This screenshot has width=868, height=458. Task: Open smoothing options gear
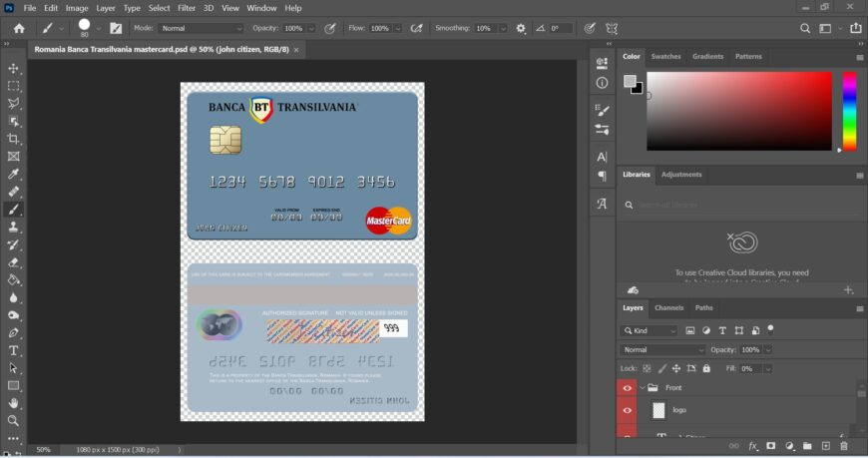tap(521, 28)
